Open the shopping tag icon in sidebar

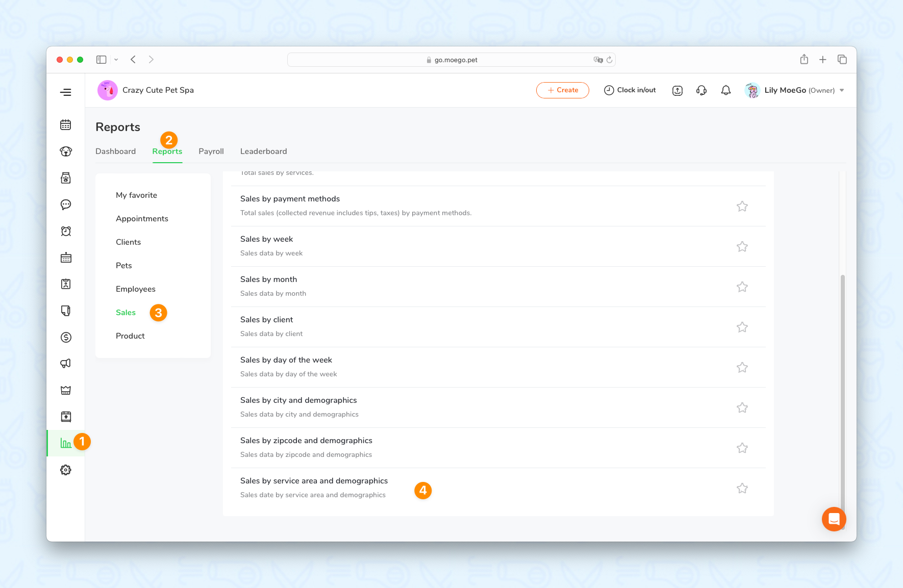65,311
